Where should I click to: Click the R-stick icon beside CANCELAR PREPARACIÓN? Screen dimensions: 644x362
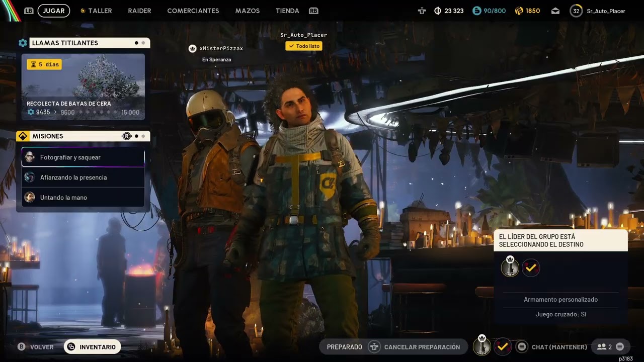pyautogui.click(x=374, y=347)
